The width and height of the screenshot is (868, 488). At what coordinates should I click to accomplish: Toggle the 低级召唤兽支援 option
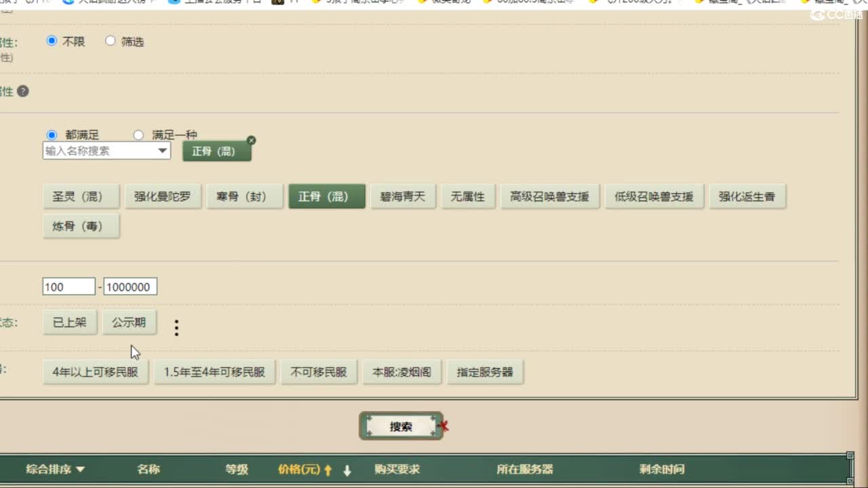(x=654, y=197)
